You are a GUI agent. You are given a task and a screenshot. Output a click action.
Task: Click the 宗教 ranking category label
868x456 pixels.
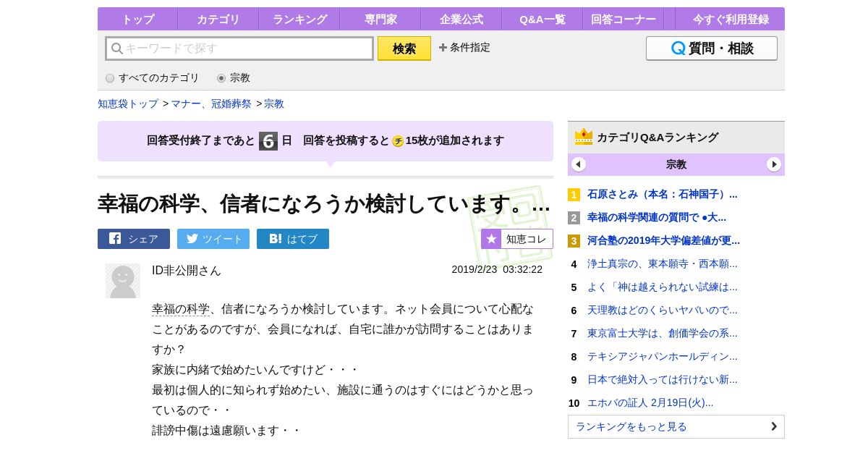[676, 164]
